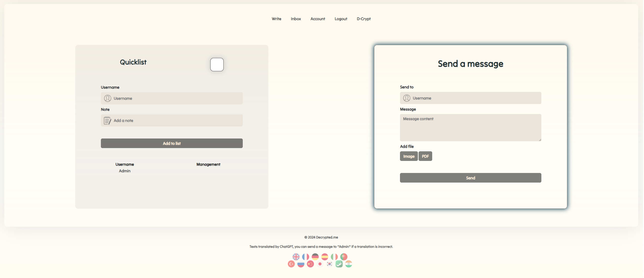Viewport: 644px width, 278px height.
Task: Click the Image upload icon button
Action: (409, 156)
